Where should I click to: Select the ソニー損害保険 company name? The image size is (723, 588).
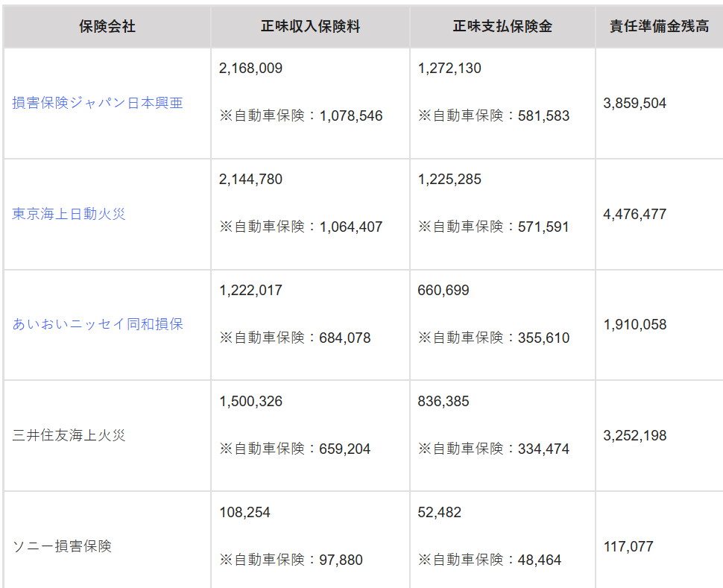(62, 546)
